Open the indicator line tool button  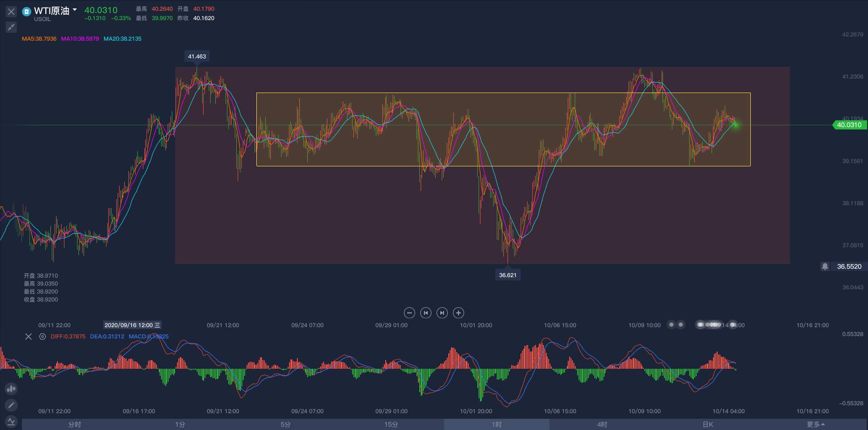(x=11, y=422)
